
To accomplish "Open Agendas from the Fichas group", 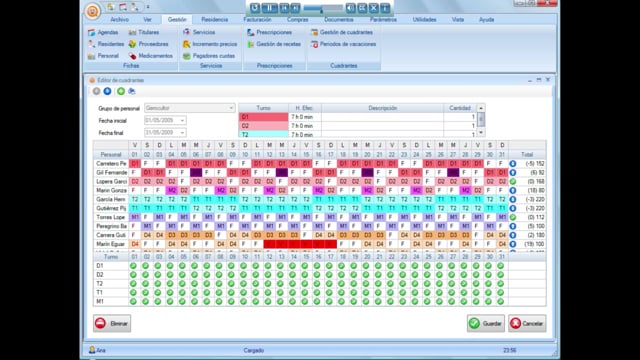I will tap(103, 32).
